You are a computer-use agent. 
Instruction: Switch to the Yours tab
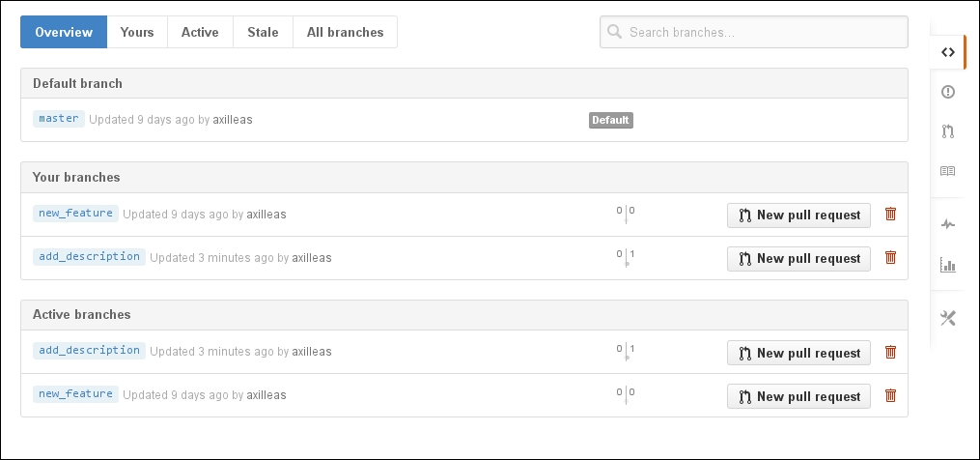[x=137, y=32]
